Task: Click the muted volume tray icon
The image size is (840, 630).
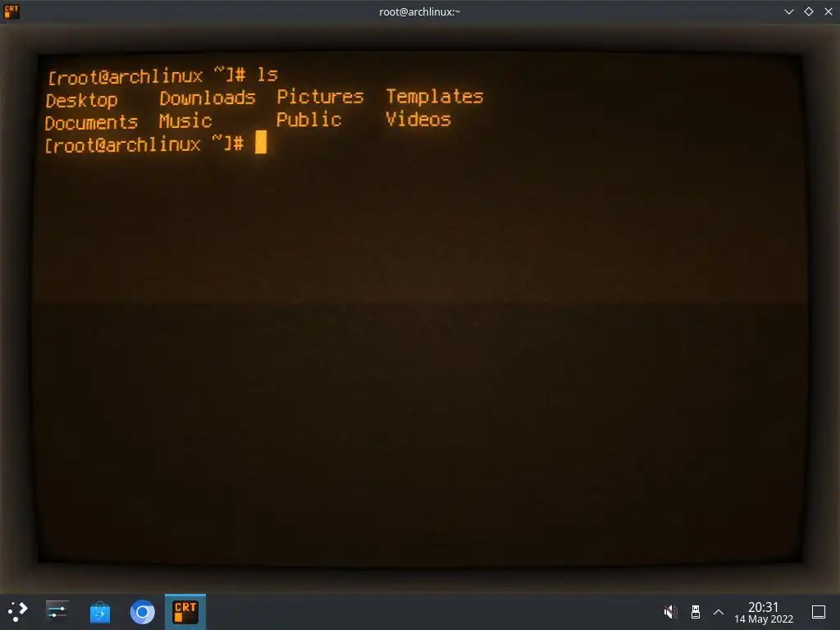Action: [670, 612]
